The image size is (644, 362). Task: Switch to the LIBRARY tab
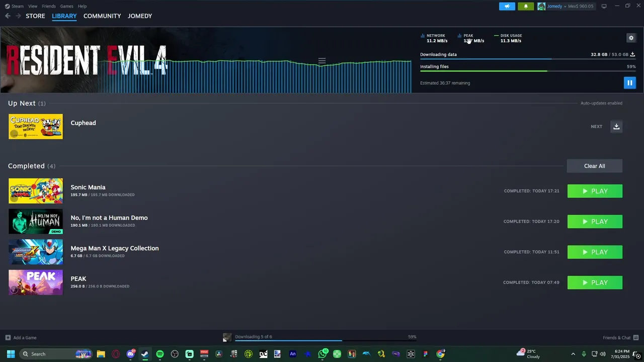pos(64,16)
